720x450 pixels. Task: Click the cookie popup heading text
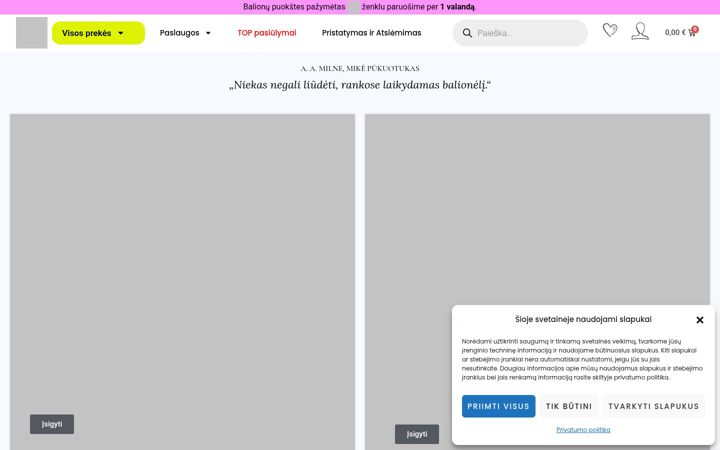click(583, 319)
